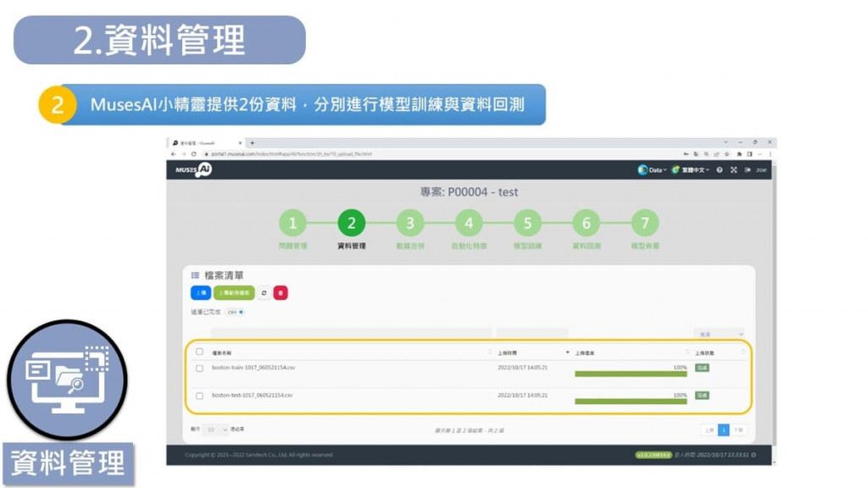Open the tab search chevron in browser

[726, 142]
